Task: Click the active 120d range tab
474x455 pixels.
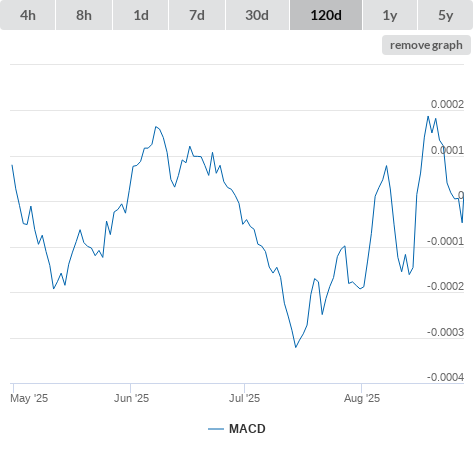Action: [326, 15]
